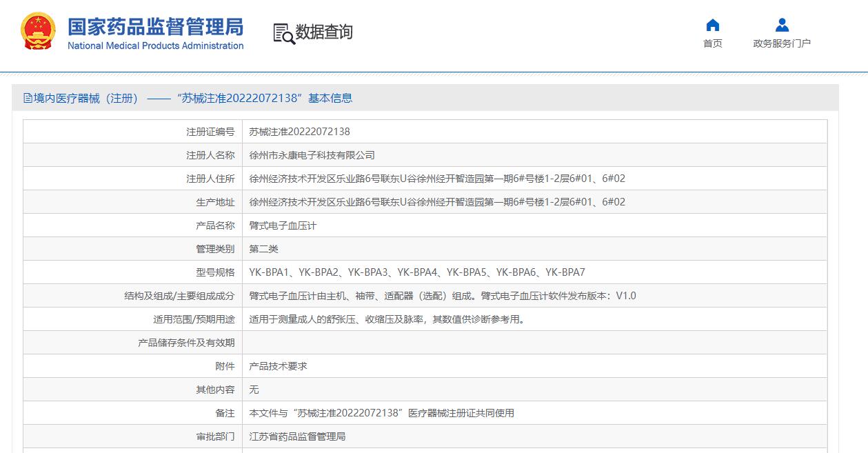Click approval department 江苏省药品监督管理局

pos(298,436)
